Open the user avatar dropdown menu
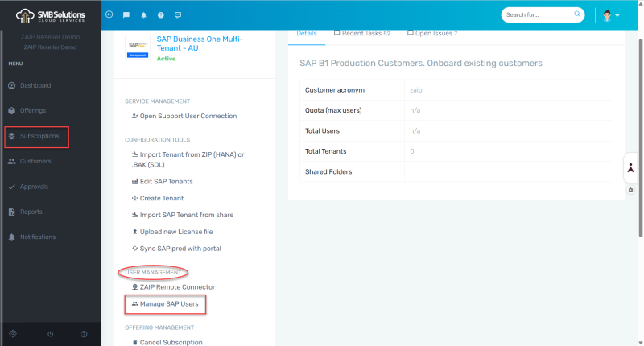Image resolution: width=644 pixels, height=346 pixels. pos(611,15)
